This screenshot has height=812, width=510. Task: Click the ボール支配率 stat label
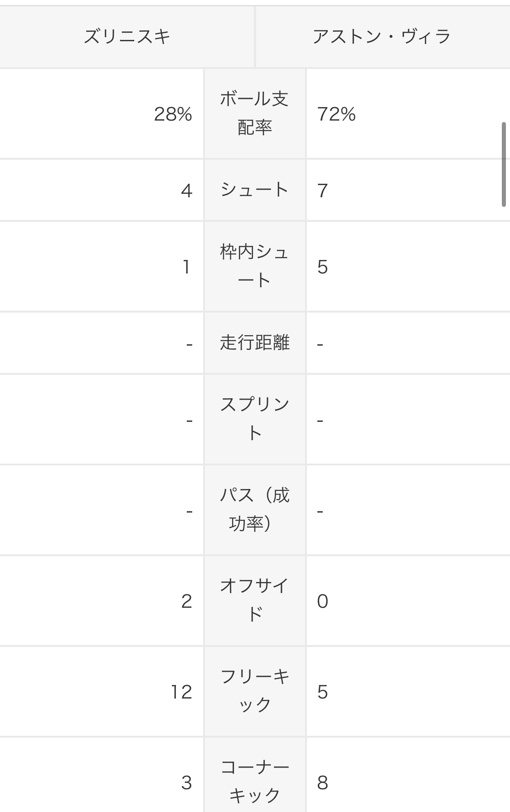[x=254, y=113]
